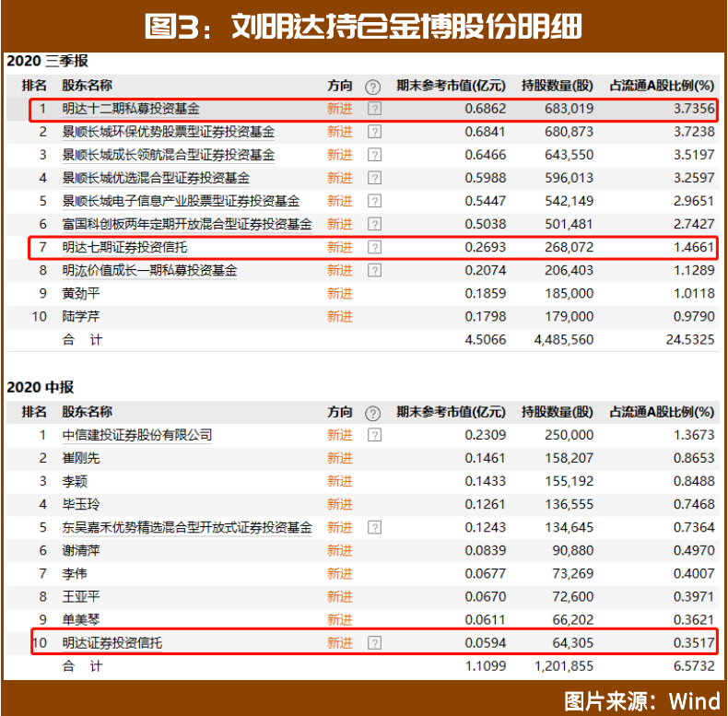Open the 景顺长城优选混合型证券投资基金 link
This screenshot has height=716, width=728.
pyautogui.click(x=156, y=178)
